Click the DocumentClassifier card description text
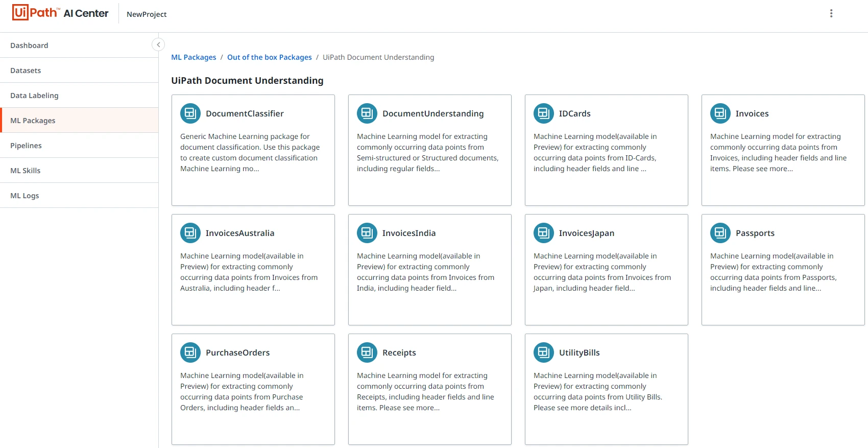This screenshot has width=868, height=448. click(250, 152)
